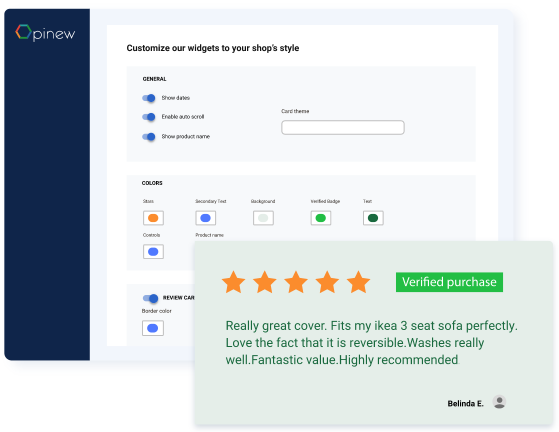Click the third orange rating star
The image size is (559, 432).
click(296, 282)
